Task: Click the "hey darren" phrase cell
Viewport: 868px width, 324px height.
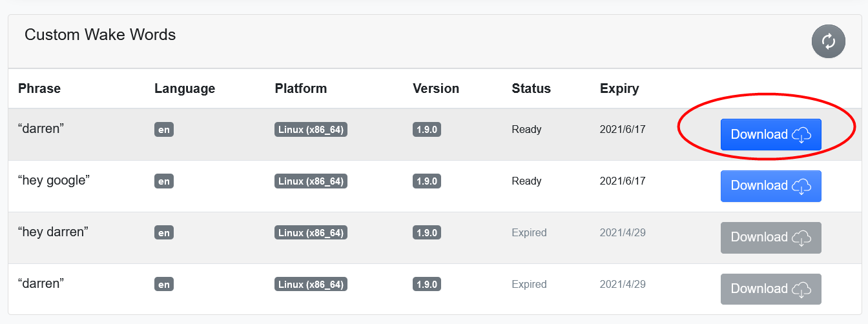Action: (x=53, y=232)
